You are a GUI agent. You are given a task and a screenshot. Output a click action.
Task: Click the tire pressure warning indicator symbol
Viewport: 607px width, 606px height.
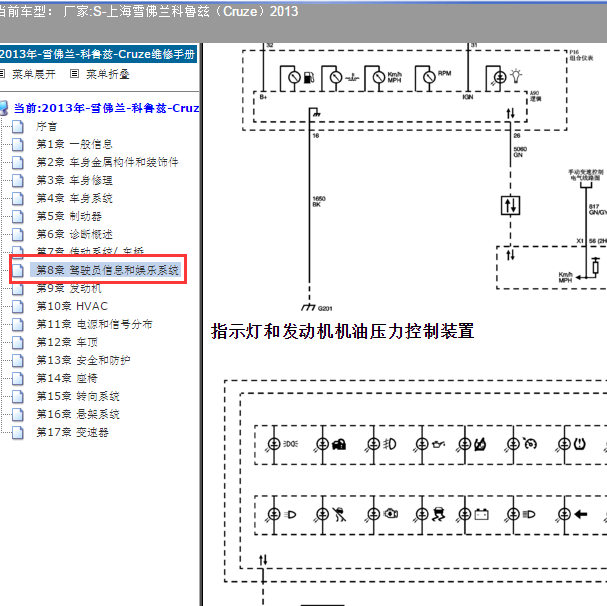pyautogui.click(x=580, y=444)
